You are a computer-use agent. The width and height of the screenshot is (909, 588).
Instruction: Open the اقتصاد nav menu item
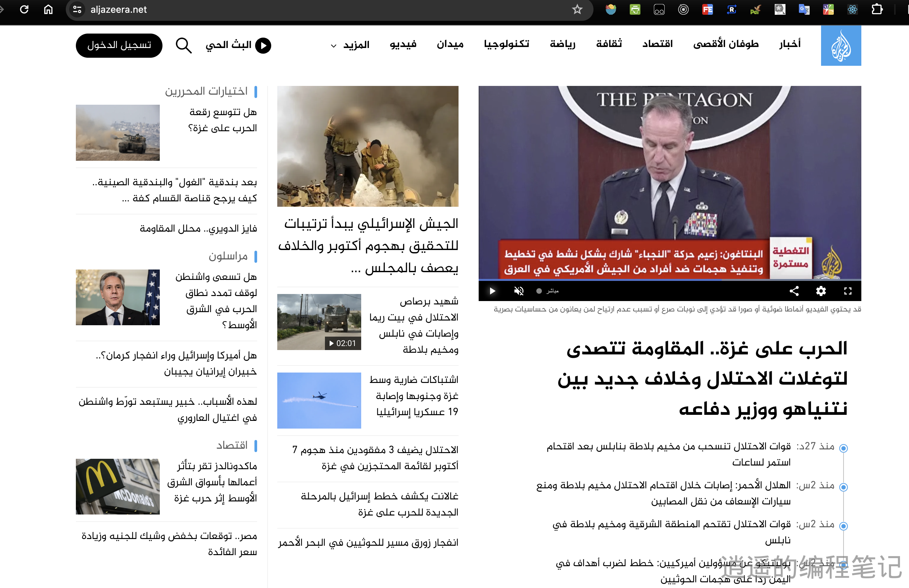[x=657, y=44]
